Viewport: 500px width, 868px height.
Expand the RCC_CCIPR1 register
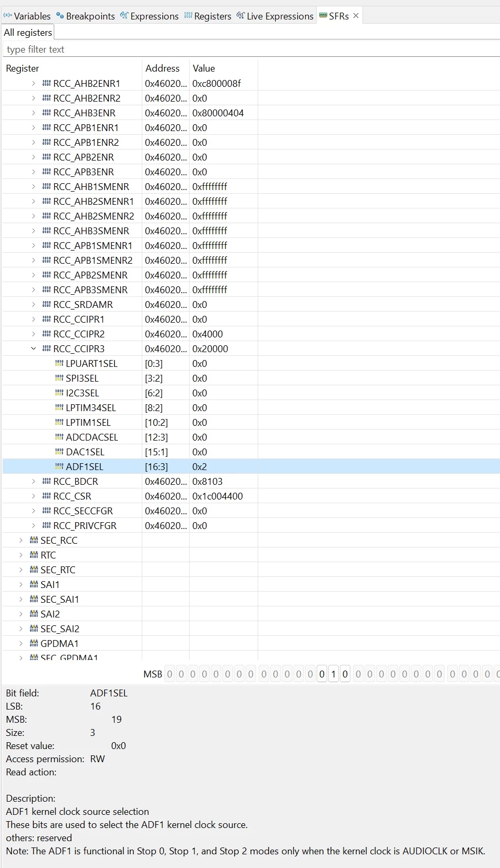coord(34,319)
